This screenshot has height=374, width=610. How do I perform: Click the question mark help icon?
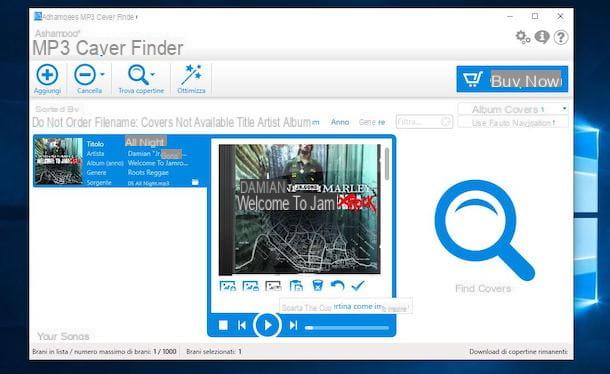tap(561, 37)
